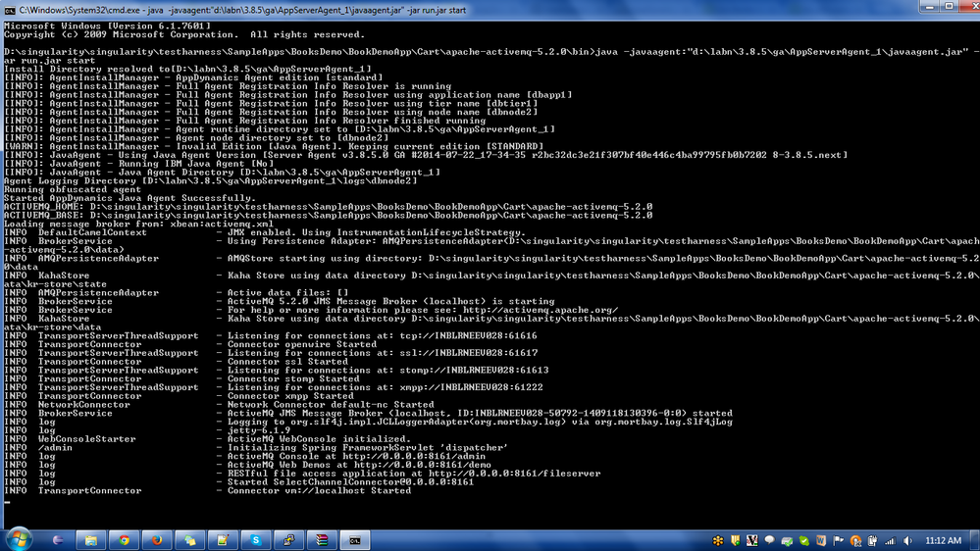Open the notepad with pencil taskbar icon
The image size is (980, 551).
[x=223, y=540]
